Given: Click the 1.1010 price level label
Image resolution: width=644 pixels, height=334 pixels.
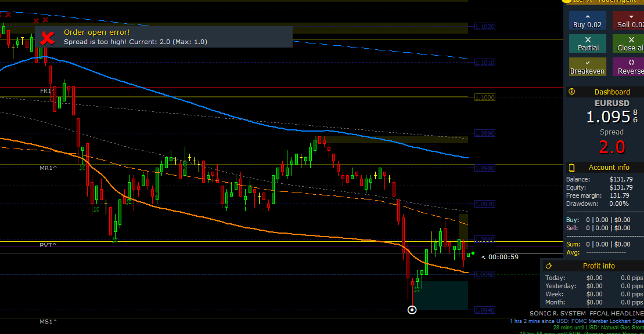Looking at the screenshot, I should (485, 63).
